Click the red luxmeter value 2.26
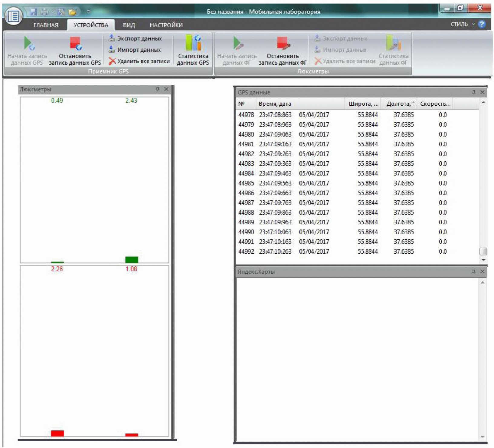 coord(57,269)
